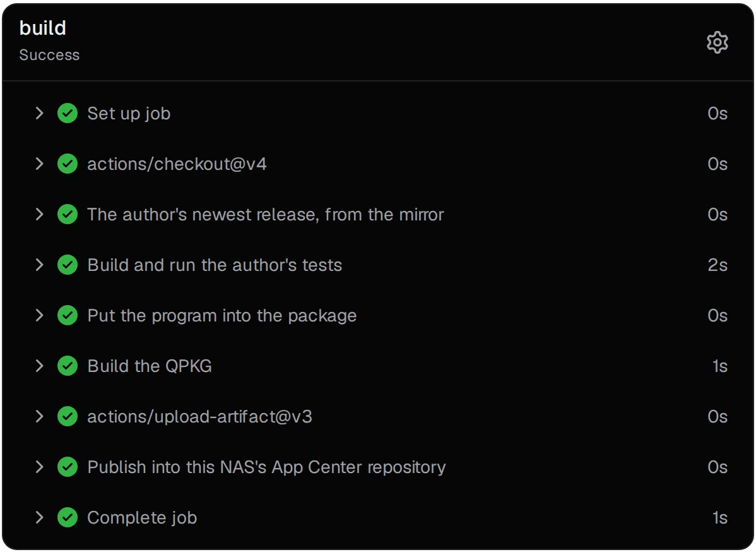Expand the author's newest release step chevron
This screenshot has height=552, width=756.
(x=40, y=214)
